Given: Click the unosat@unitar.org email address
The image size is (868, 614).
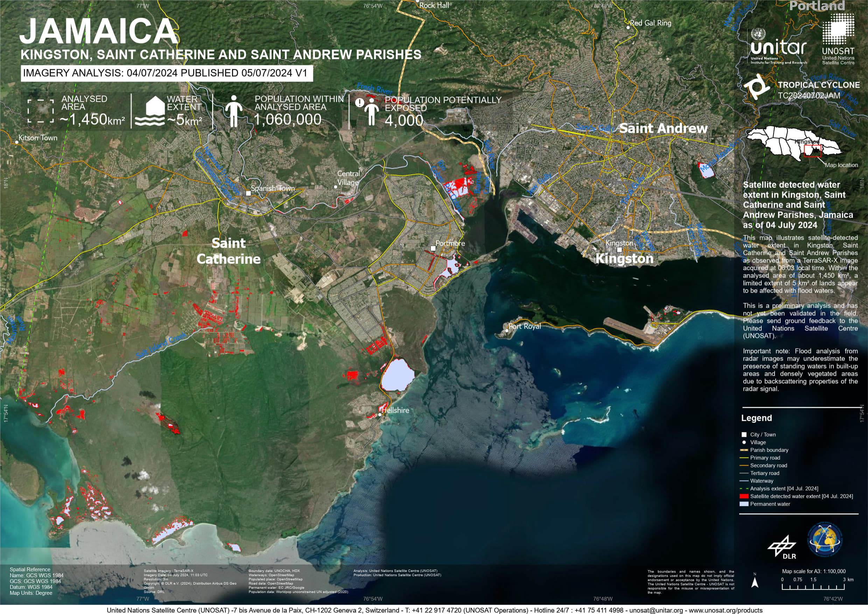Looking at the screenshot, I should 656,610.
